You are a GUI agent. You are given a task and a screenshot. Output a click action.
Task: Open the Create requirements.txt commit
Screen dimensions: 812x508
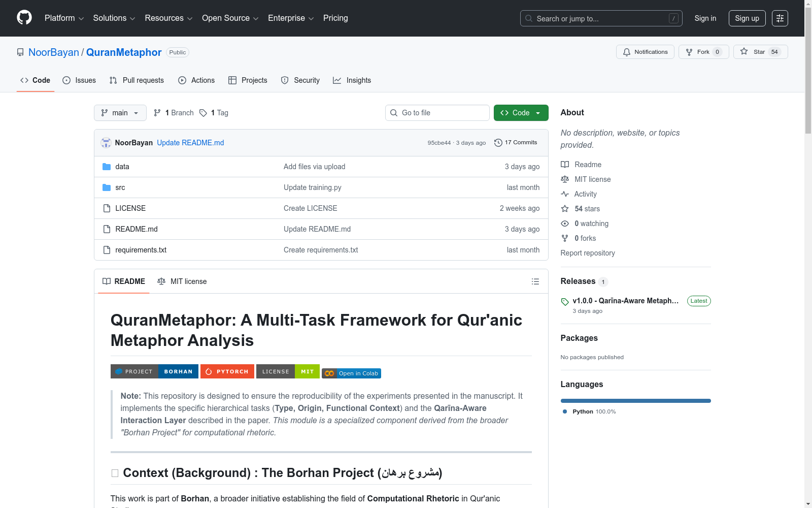[x=321, y=250]
